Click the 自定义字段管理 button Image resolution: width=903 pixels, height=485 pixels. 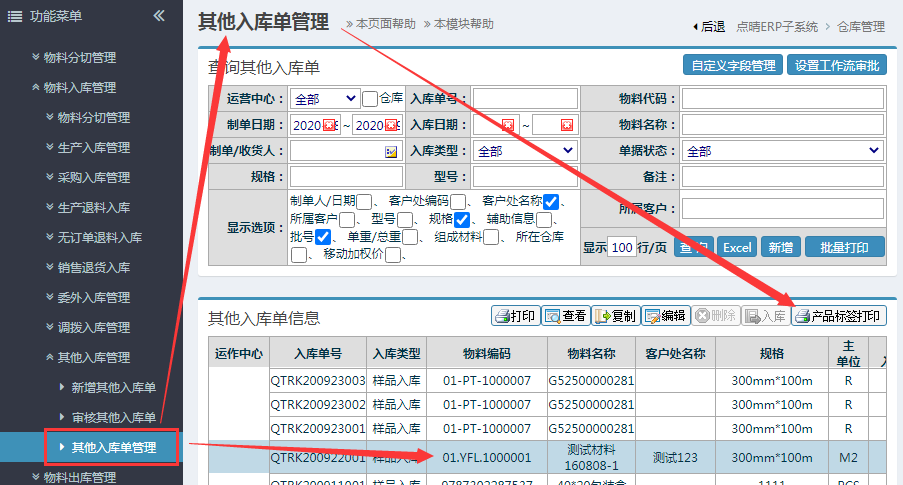(x=733, y=66)
